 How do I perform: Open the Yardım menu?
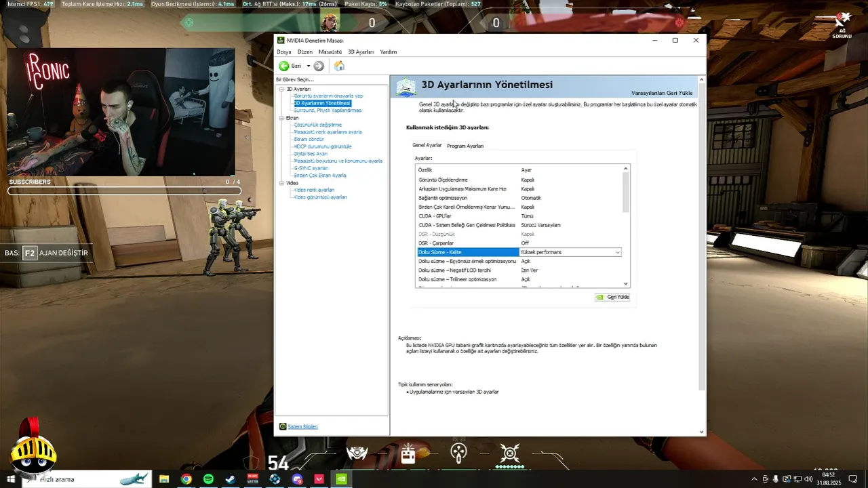click(x=389, y=52)
